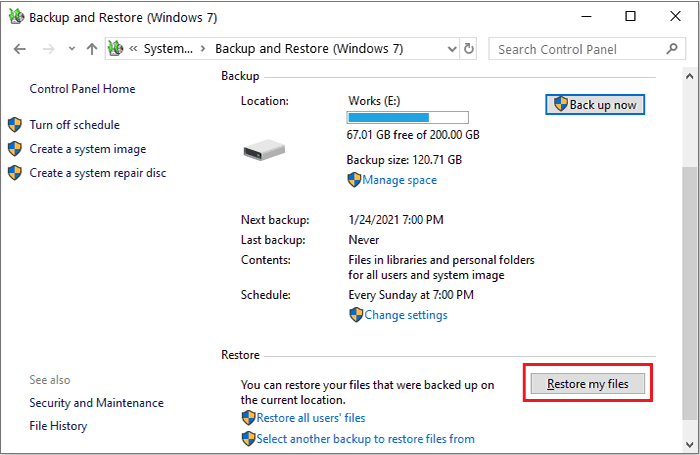Open Security and Maintenance link
Viewport: 700px width, 455px height.
pyautogui.click(x=96, y=403)
